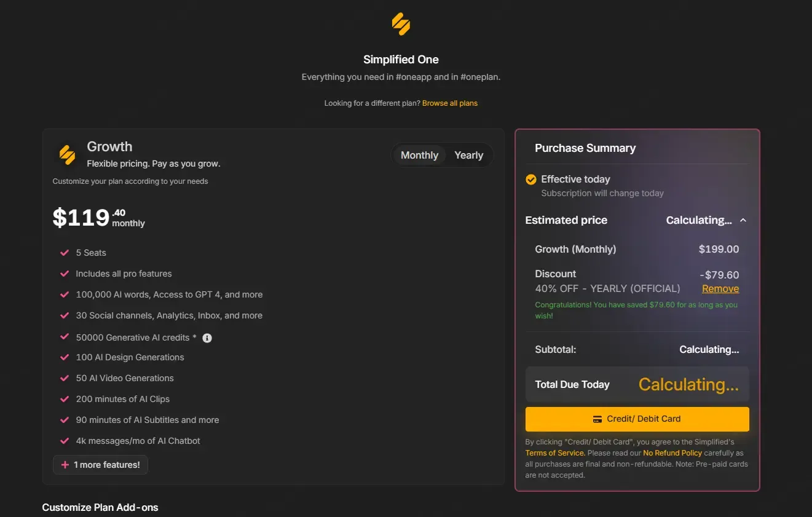Click the Simplified logo at top
The image size is (812, 517).
pyautogui.click(x=401, y=24)
